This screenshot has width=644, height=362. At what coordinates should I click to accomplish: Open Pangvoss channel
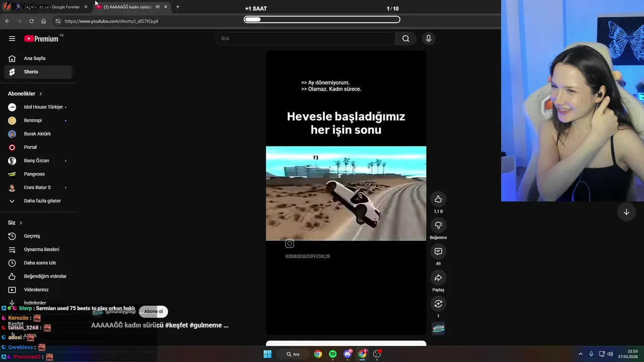(x=38, y=174)
